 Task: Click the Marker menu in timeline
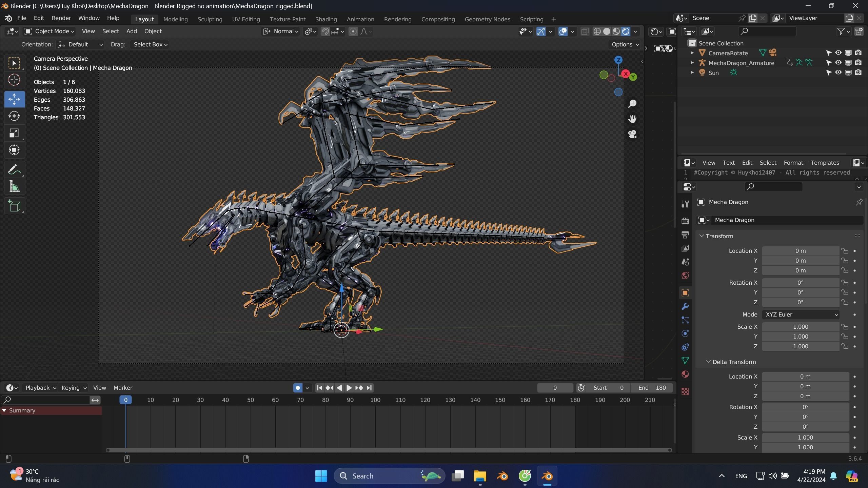coord(123,388)
